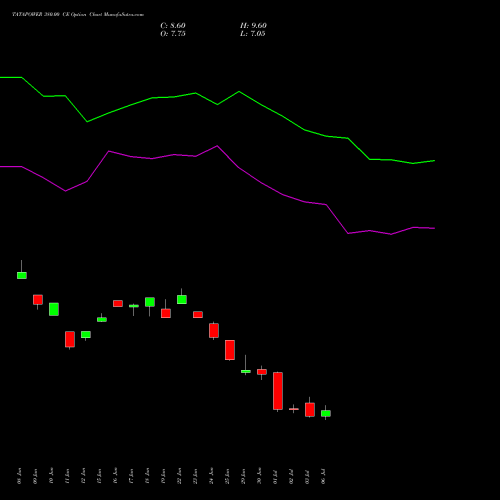Click the low value L: 7.05
This screenshot has height=500, width=500.
point(252,34)
